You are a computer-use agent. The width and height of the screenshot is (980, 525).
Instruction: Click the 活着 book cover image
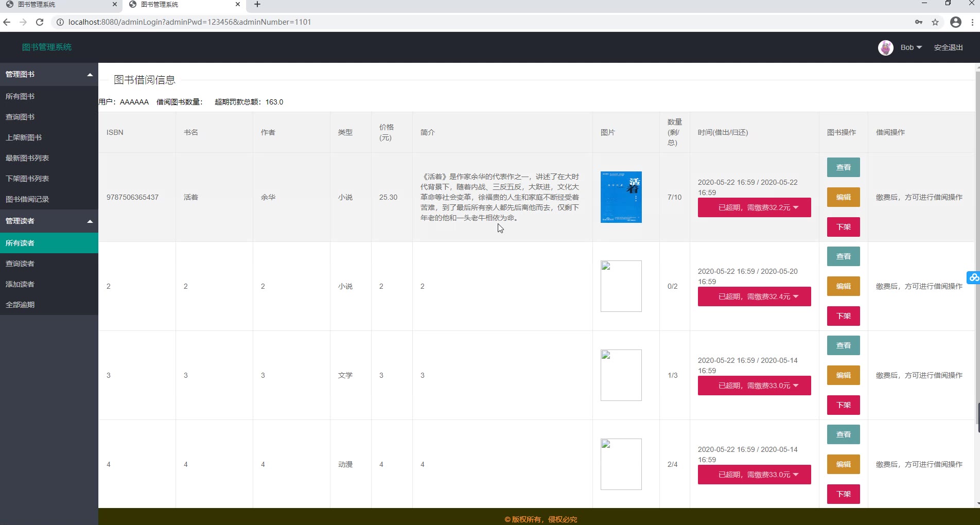tap(621, 197)
